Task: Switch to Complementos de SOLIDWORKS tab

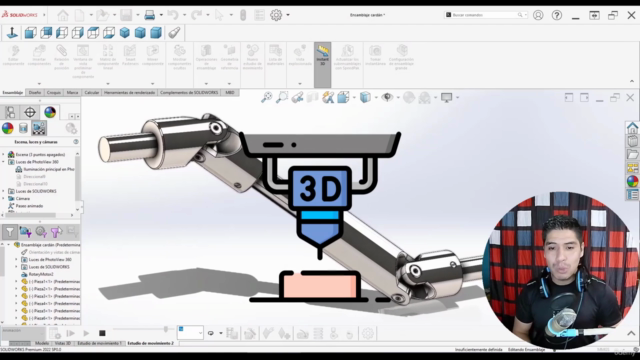Action: click(189, 93)
